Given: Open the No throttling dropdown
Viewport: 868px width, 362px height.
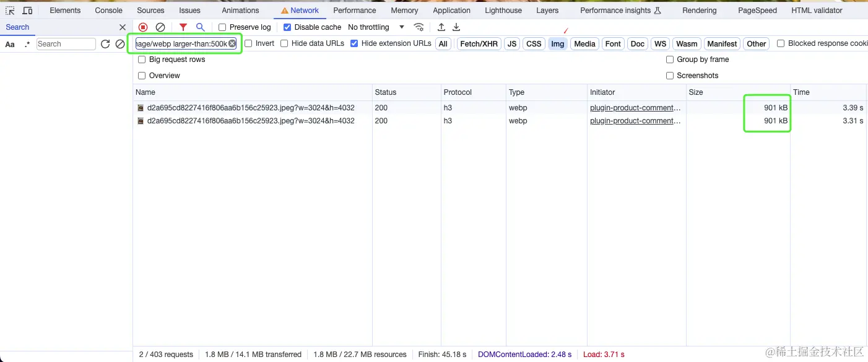Looking at the screenshot, I should [x=376, y=27].
